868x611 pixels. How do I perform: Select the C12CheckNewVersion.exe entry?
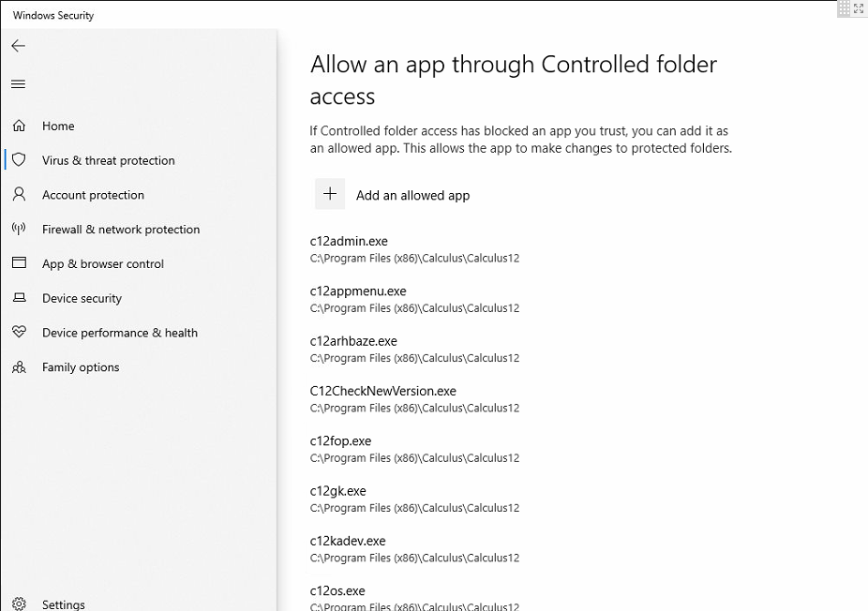pos(382,391)
